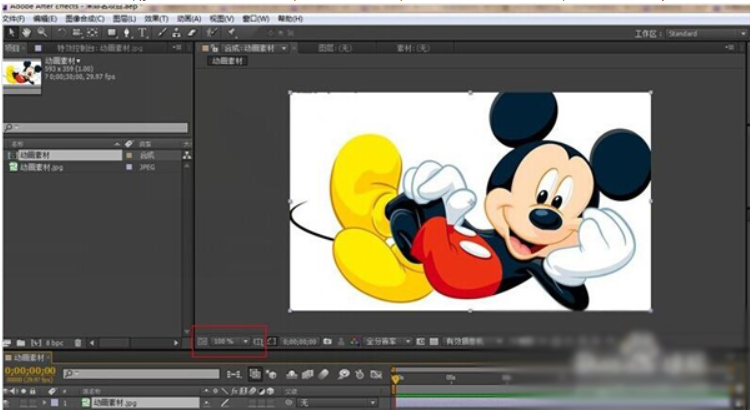
Task: Select the Pan Behind tool
Action: (93, 33)
